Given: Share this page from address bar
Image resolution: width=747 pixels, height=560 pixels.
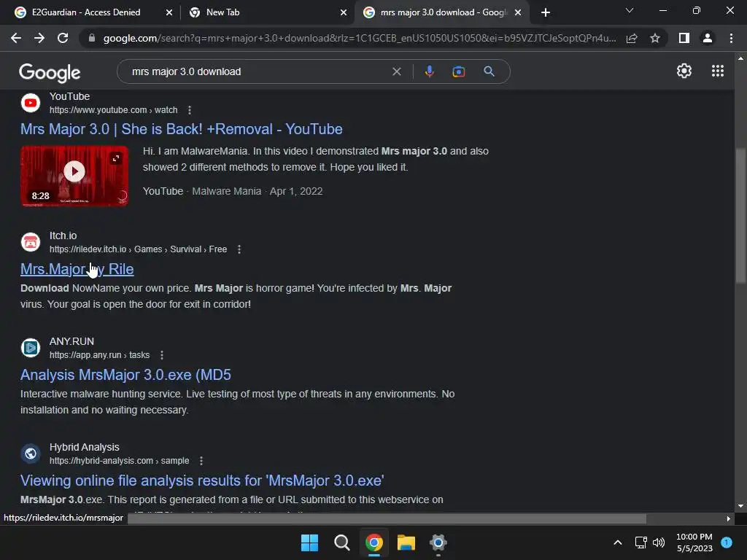Looking at the screenshot, I should 632,38.
